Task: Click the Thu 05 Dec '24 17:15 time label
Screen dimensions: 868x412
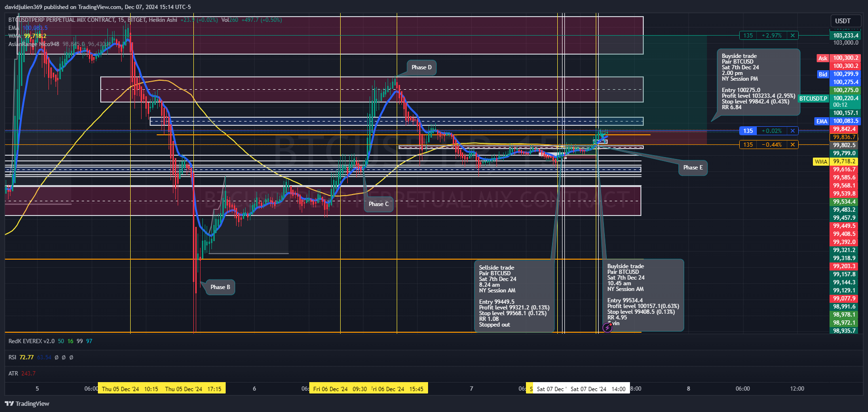Action: [x=193, y=389]
